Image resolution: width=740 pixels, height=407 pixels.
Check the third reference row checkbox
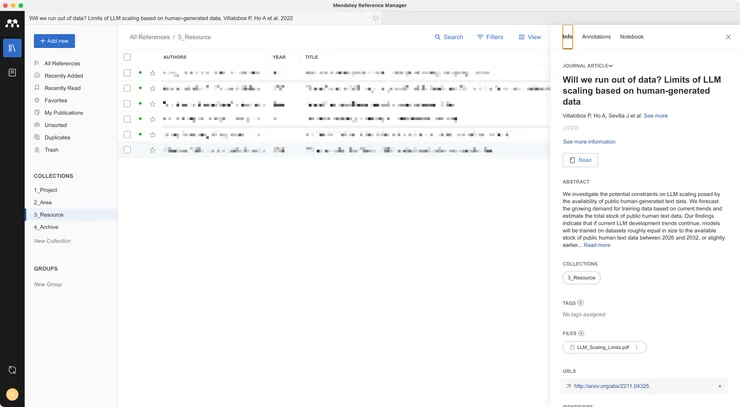127,103
